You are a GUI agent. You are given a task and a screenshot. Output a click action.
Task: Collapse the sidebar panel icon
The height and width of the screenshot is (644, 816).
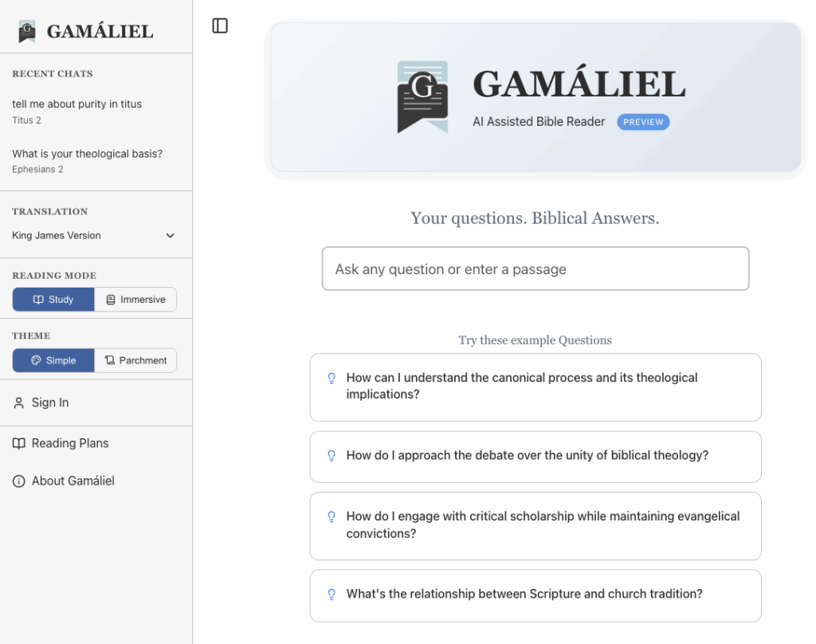coord(220,26)
